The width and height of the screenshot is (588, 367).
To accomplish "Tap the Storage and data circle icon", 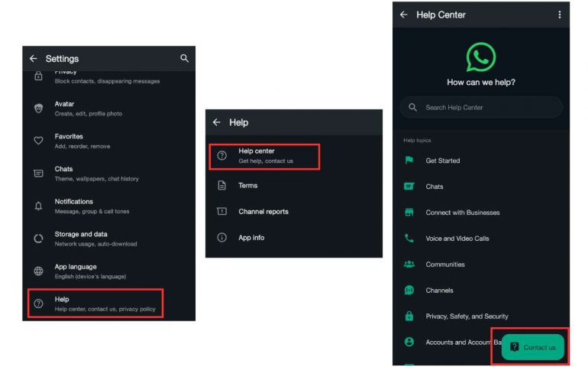I will (x=38, y=239).
